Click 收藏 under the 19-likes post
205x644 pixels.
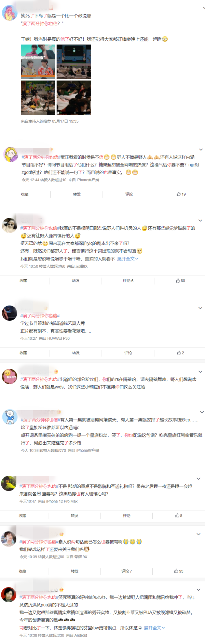pos(25,194)
